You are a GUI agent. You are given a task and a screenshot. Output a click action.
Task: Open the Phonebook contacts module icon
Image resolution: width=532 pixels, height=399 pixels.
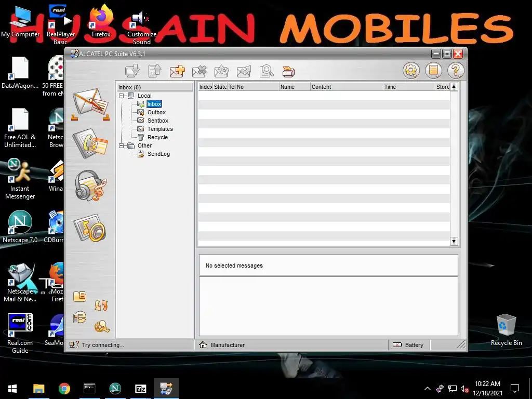tap(90, 143)
